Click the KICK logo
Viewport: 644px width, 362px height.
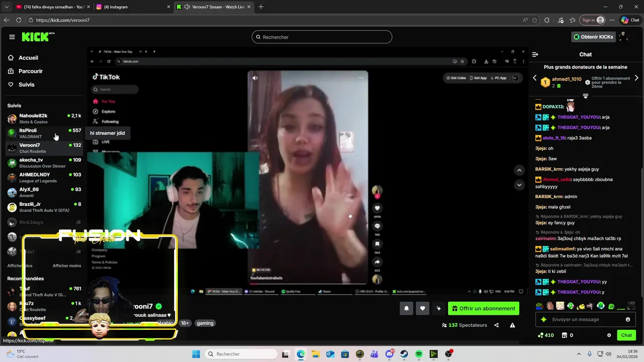pyautogui.click(x=38, y=37)
